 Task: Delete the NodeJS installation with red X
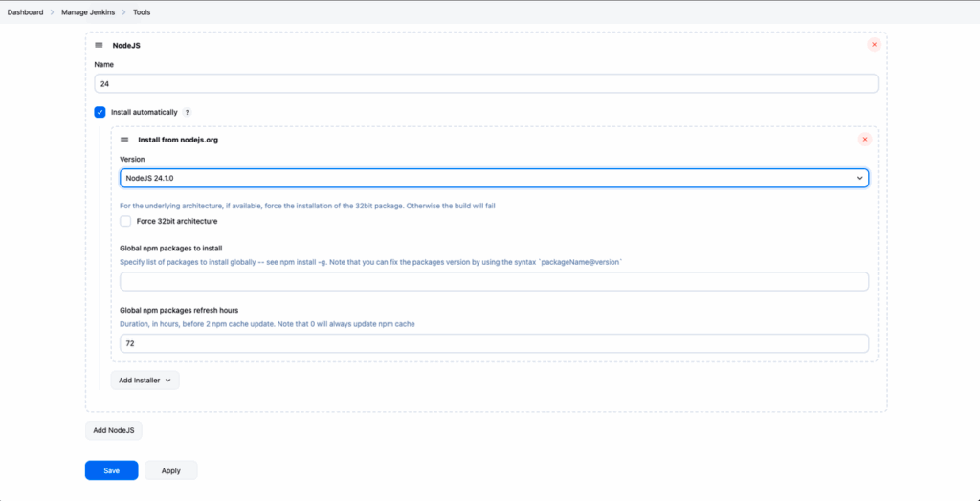click(874, 44)
